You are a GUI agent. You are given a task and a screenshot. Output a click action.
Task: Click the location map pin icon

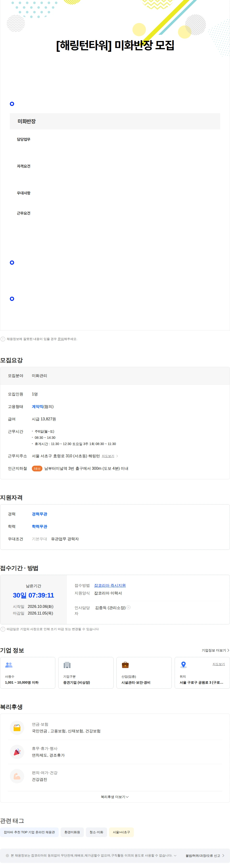pos(184,665)
